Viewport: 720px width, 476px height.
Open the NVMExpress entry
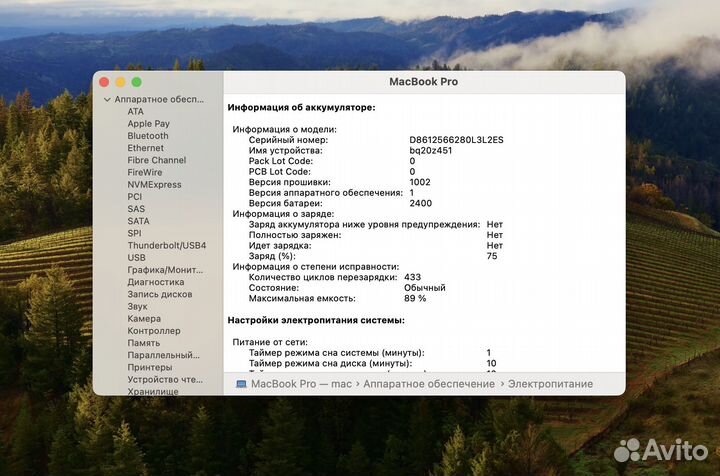(154, 185)
